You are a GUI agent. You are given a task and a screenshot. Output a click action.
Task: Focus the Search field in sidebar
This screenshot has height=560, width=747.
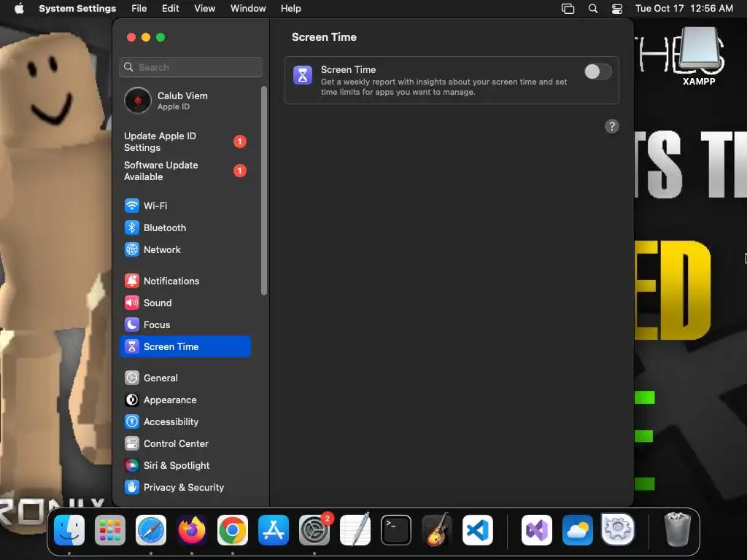click(190, 67)
